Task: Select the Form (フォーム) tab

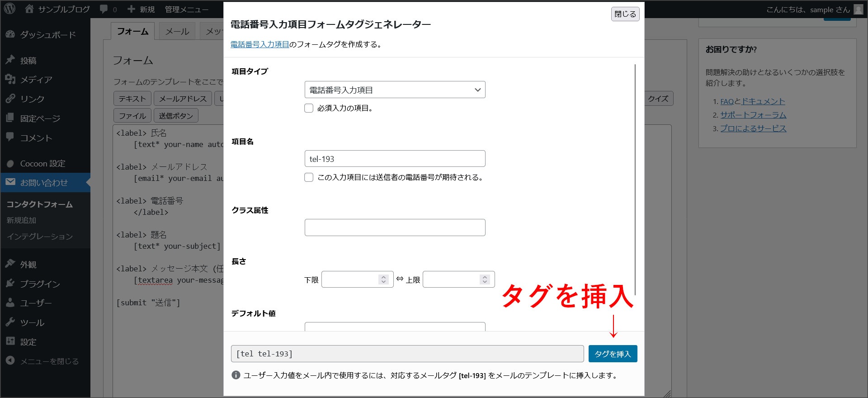Action: [x=132, y=31]
